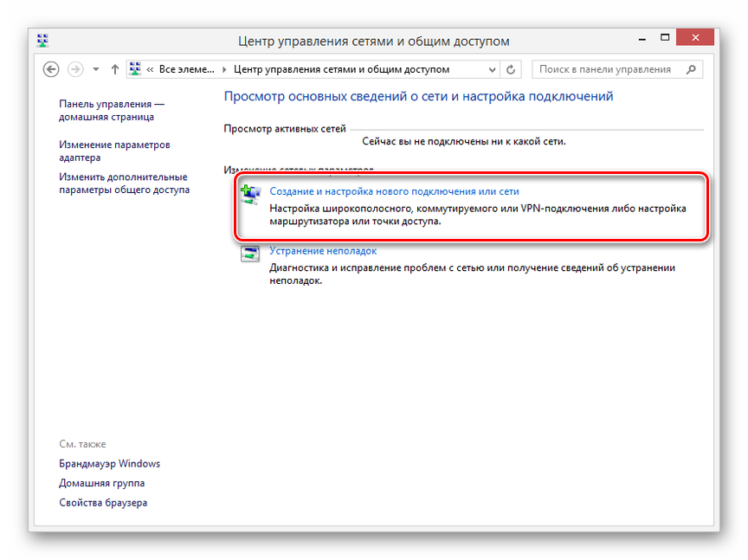The height and width of the screenshot is (560, 748).
Task: Click the window system icon in the title bar
Action: 42,41
